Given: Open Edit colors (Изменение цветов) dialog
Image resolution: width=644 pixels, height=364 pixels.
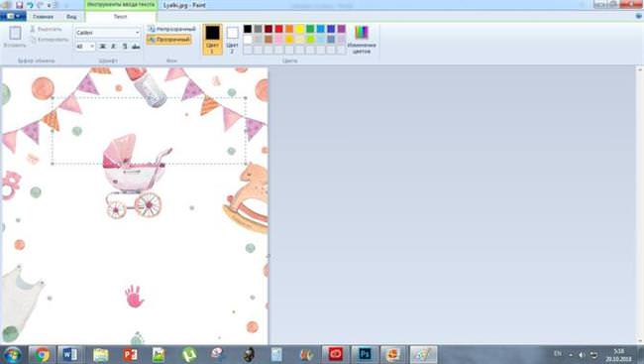Looking at the screenshot, I should 362,40.
